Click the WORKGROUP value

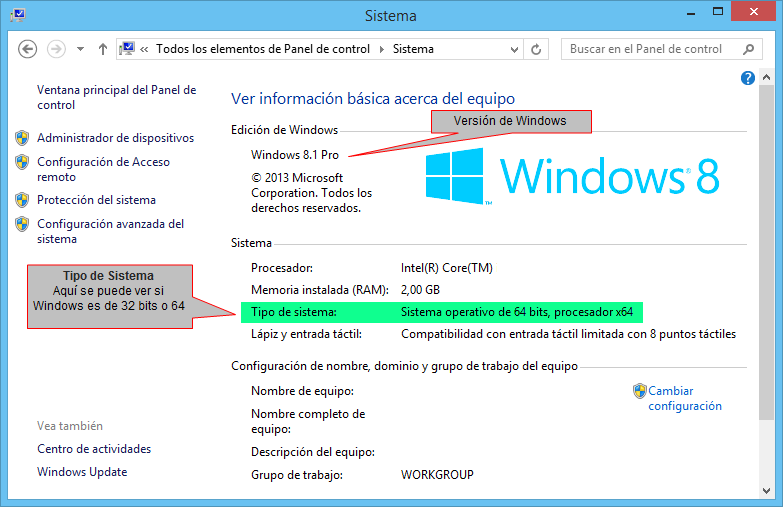tap(437, 475)
